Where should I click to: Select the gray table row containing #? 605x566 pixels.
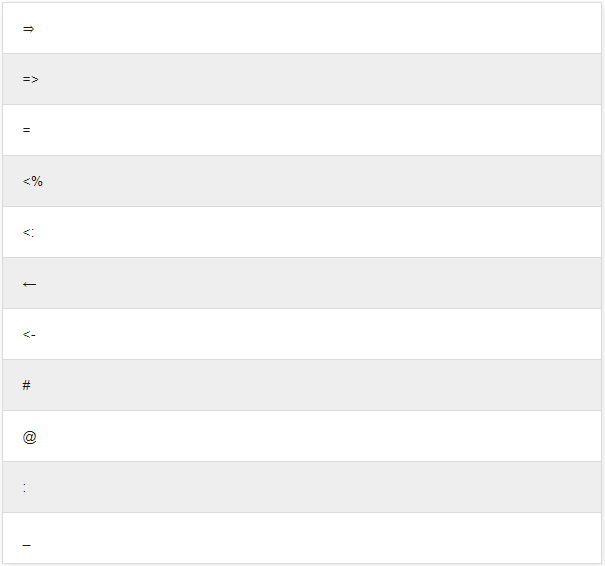point(302,385)
